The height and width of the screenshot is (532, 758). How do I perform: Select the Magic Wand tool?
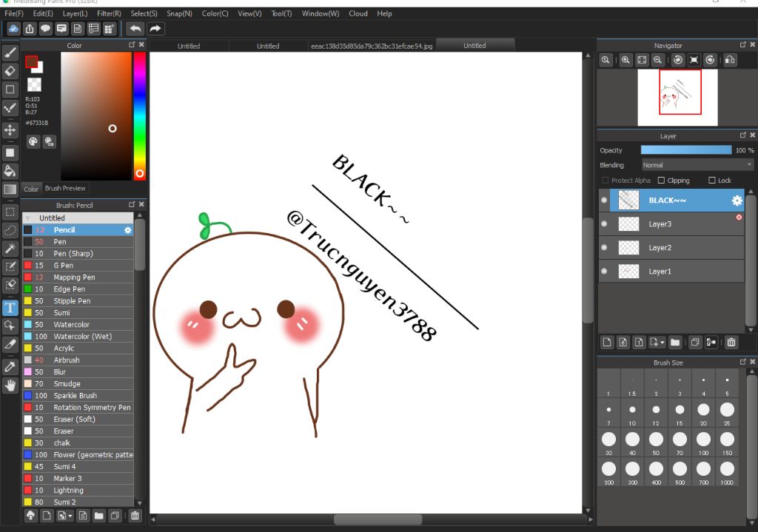pyautogui.click(x=10, y=249)
